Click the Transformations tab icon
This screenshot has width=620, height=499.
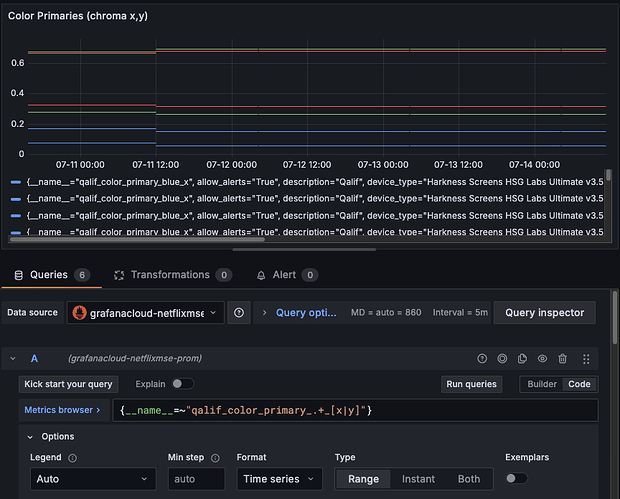click(x=119, y=275)
